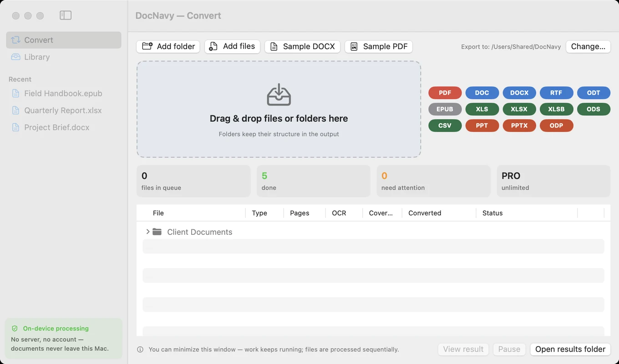The width and height of the screenshot is (619, 364).
Task: Click the document-plus icon on Add files
Action: [213, 46]
